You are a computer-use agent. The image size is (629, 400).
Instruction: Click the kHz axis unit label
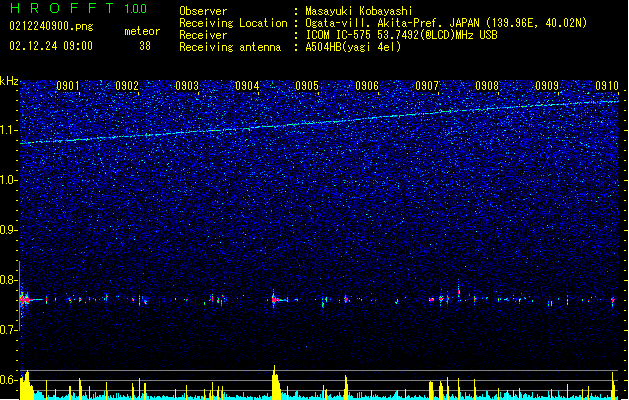point(9,81)
